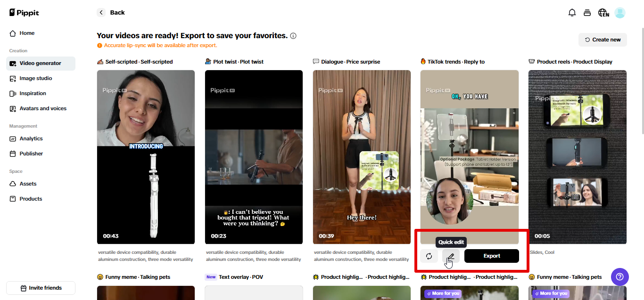Click the info icon beside the heading

tap(293, 36)
